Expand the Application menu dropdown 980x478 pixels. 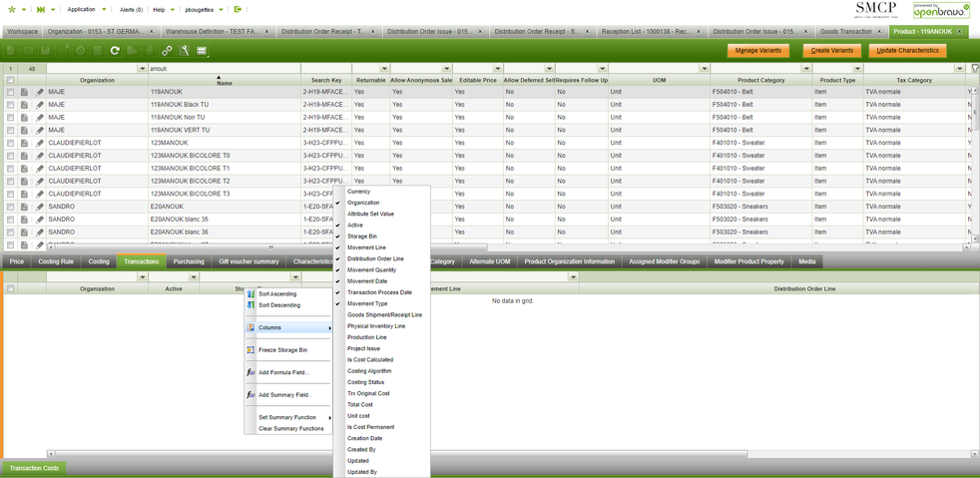104,9
